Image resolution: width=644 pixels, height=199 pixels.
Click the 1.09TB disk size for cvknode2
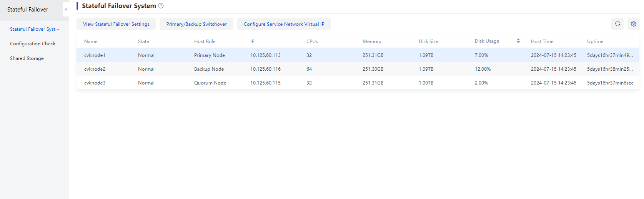(x=426, y=69)
